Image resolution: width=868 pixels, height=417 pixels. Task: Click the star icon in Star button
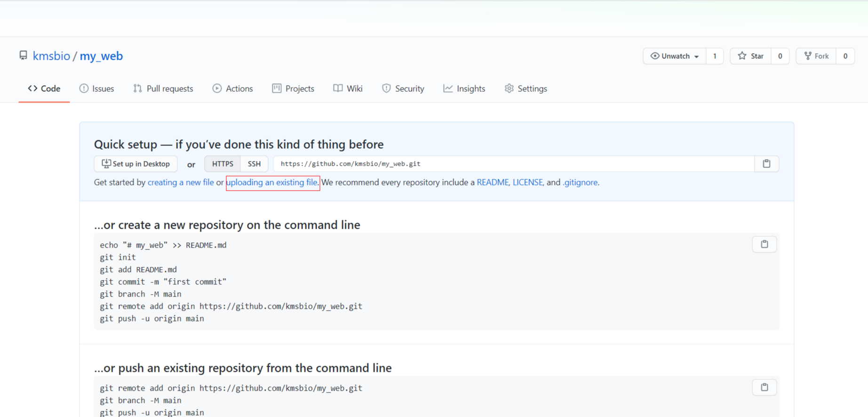pos(742,56)
